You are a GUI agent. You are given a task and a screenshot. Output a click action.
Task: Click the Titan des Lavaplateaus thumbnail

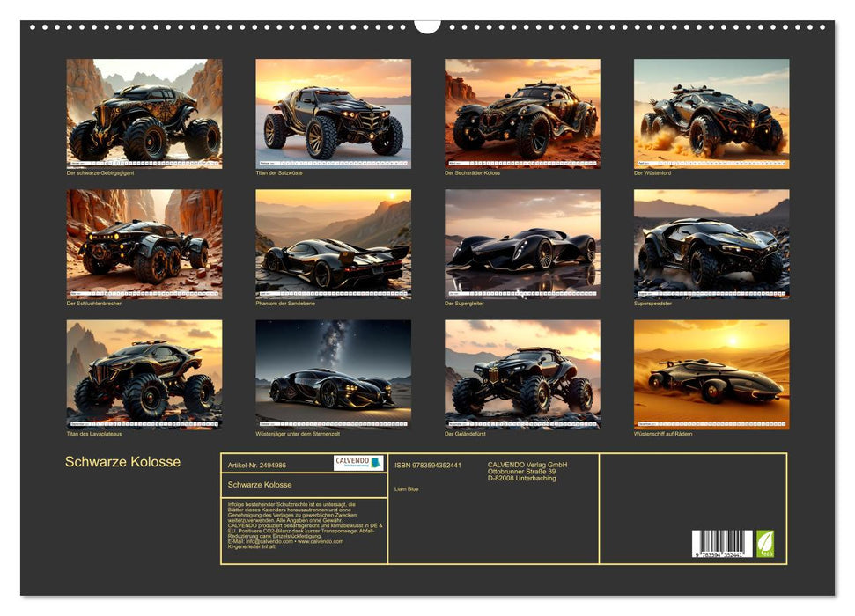(x=144, y=375)
